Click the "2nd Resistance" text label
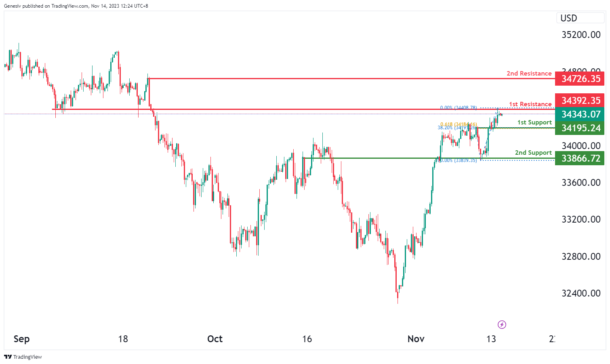The width and height of the screenshot is (610, 364). (529, 74)
